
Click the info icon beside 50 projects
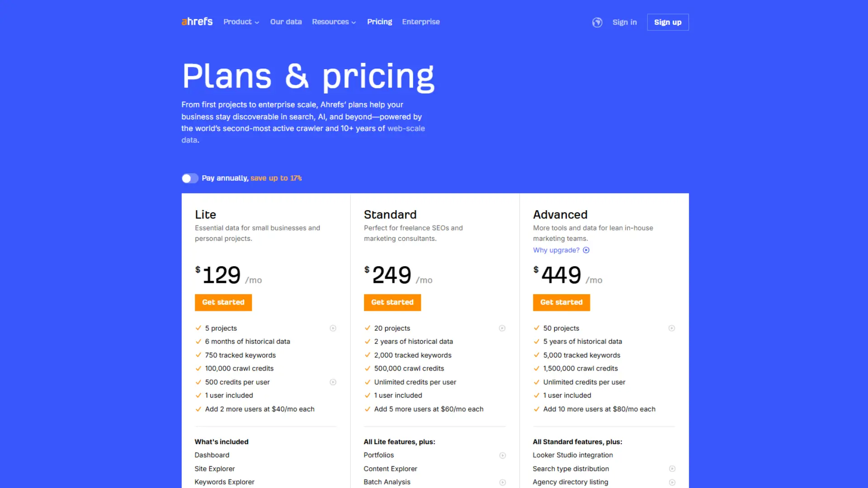[x=672, y=328]
